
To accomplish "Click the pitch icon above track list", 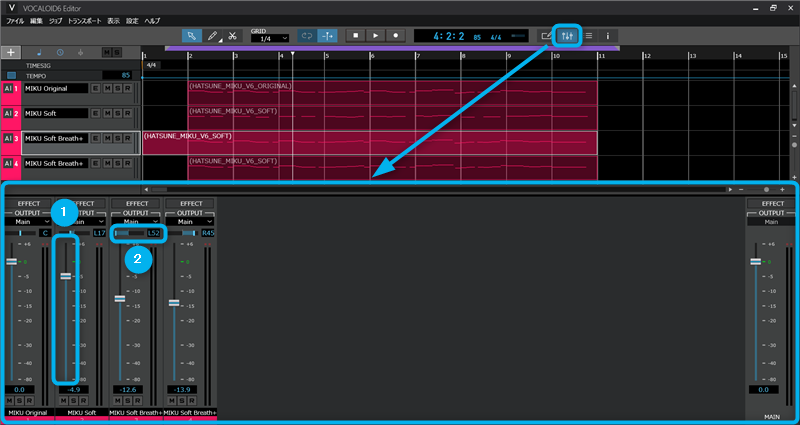I will tap(81, 52).
